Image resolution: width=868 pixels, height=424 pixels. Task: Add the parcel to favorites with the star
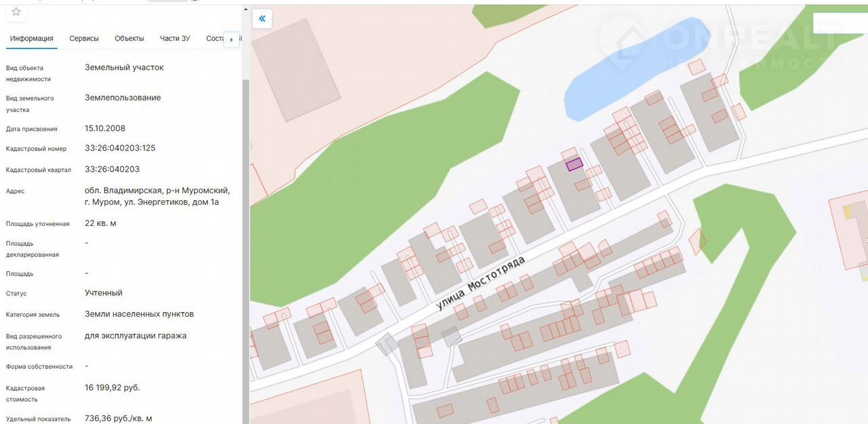16,12
